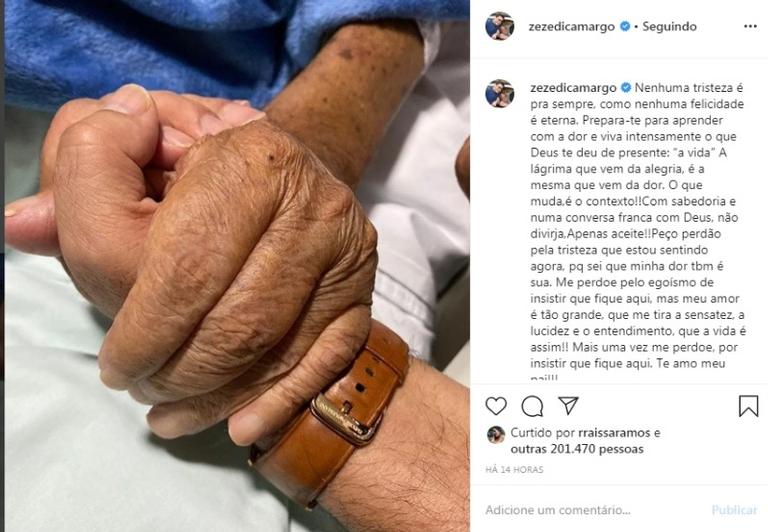768x532 pixels.
Task: Open comments via speech bubble icon
Action: tap(532, 406)
